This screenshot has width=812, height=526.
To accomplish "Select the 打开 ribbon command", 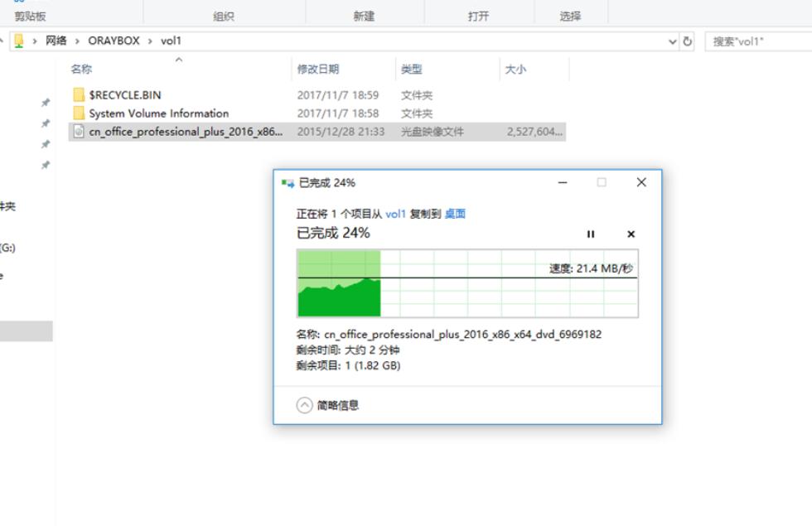I will coord(476,14).
